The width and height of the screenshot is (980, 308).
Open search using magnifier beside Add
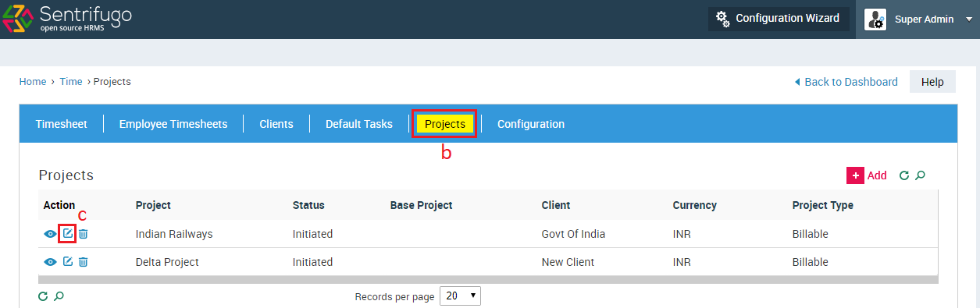[920, 175]
